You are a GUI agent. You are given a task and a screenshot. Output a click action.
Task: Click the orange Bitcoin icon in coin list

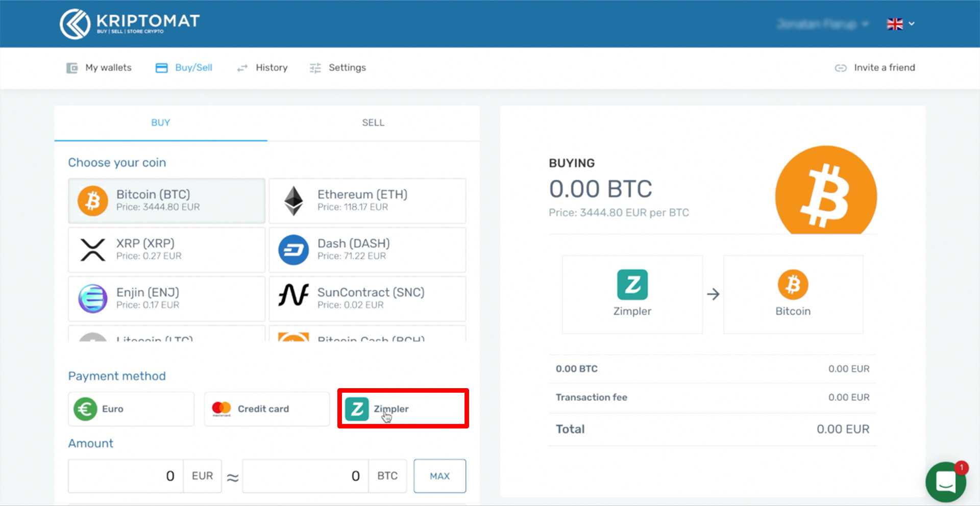point(92,200)
